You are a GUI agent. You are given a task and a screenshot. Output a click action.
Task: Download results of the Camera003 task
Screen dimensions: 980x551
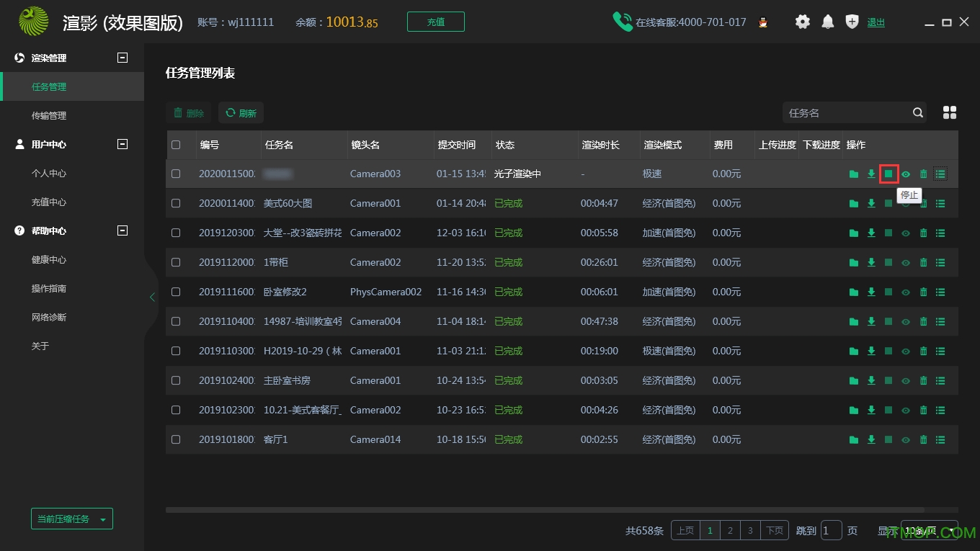click(x=871, y=174)
